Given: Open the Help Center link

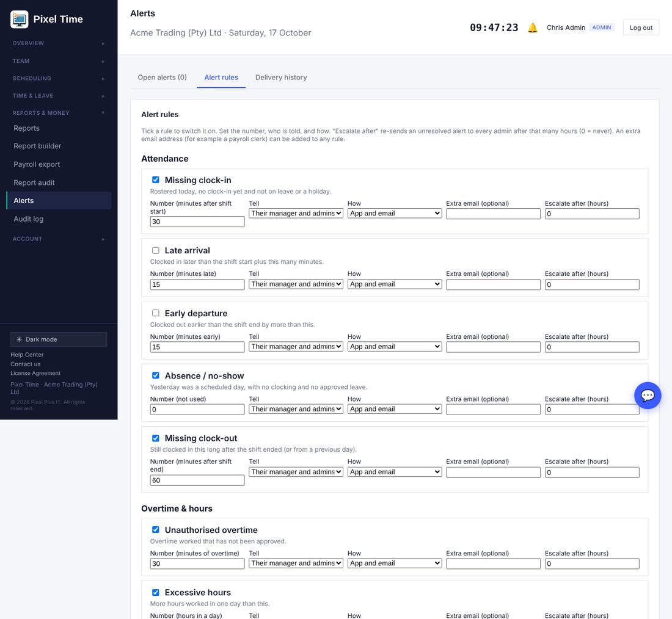Looking at the screenshot, I should tap(27, 355).
